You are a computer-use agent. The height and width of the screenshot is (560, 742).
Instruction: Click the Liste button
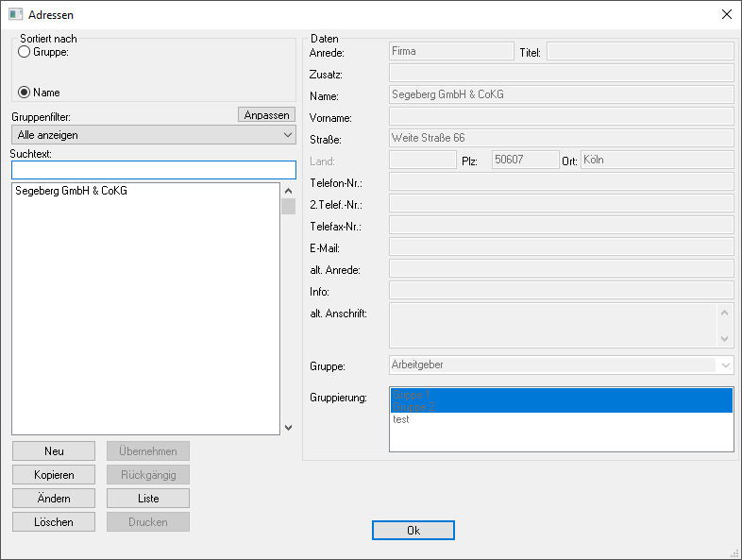(x=148, y=499)
